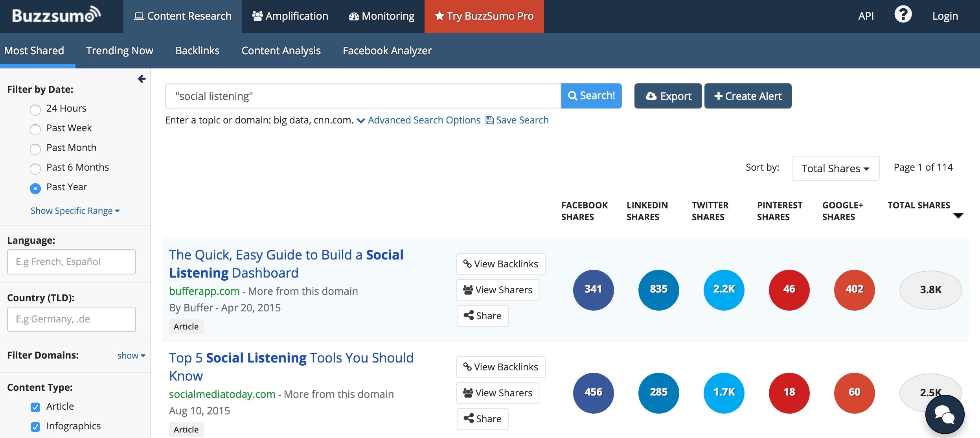Open the help question mark icon

903,15
